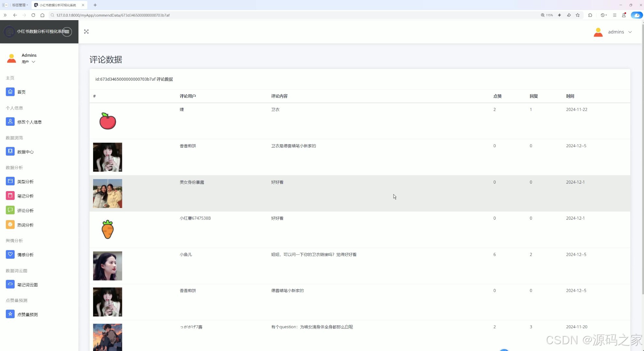
Task: Open 笔记词云图 menu item
Action: [27, 285]
